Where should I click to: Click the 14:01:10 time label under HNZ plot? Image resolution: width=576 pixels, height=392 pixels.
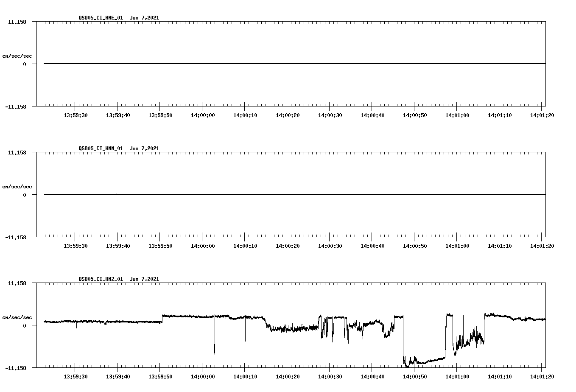click(x=500, y=376)
